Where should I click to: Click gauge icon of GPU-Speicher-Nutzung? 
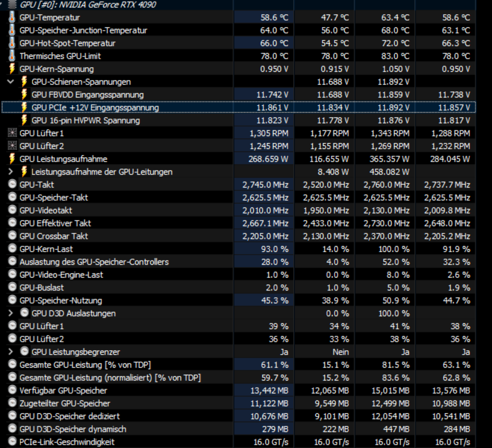[x=12, y=300]
